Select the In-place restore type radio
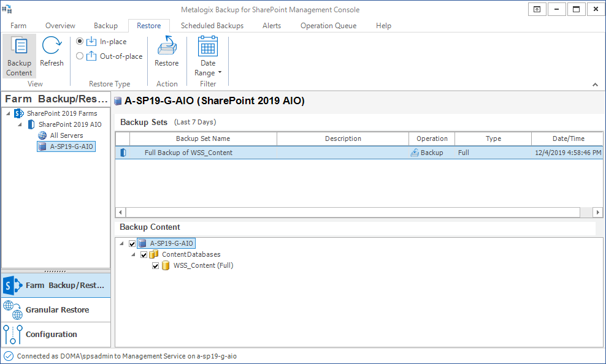 coord(80,41)
